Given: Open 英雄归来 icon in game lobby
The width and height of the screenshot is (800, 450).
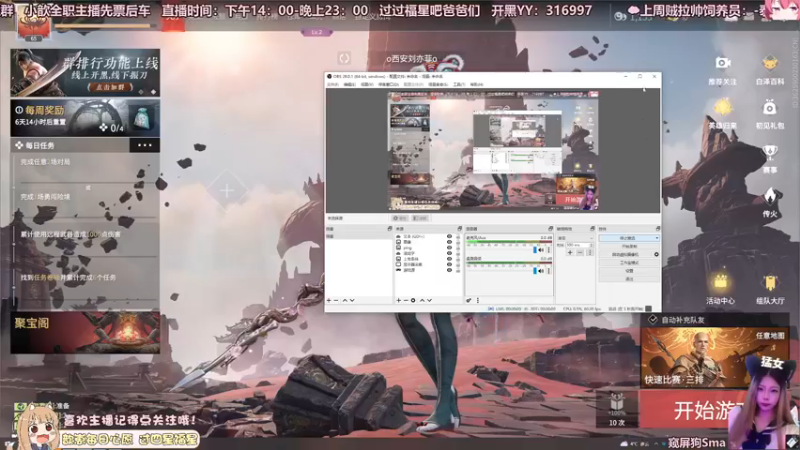Looking at the screenshot, I should (722, 108).
